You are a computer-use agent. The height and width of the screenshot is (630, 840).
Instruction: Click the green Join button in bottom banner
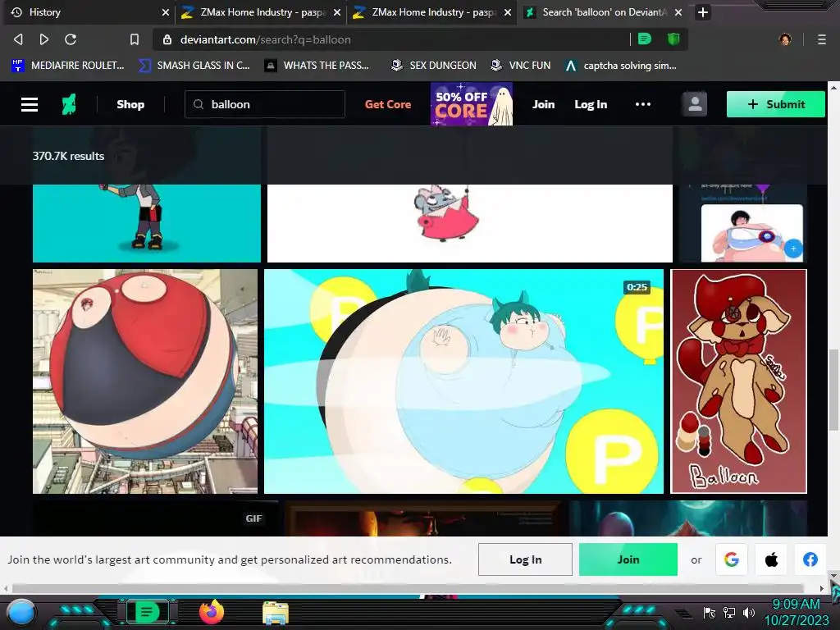[628, 559]
